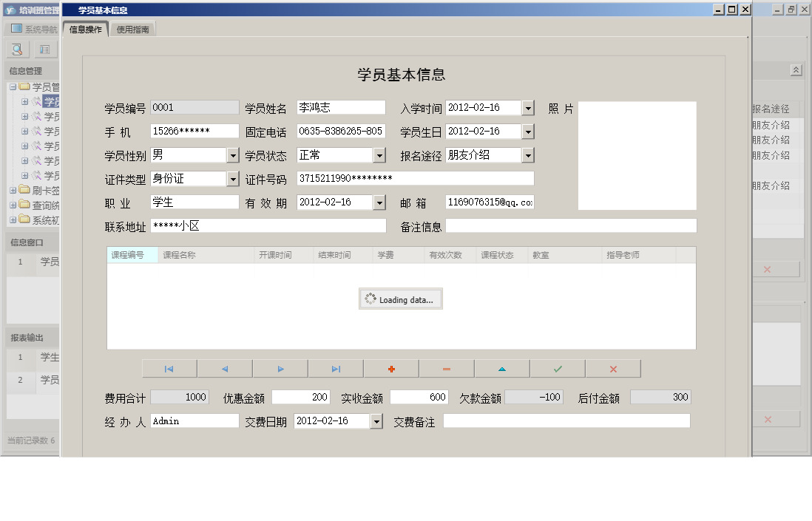This screenshot has width=812, height=521.
Task: Select the Add record plus icon
Action: (x=390, y=368)
